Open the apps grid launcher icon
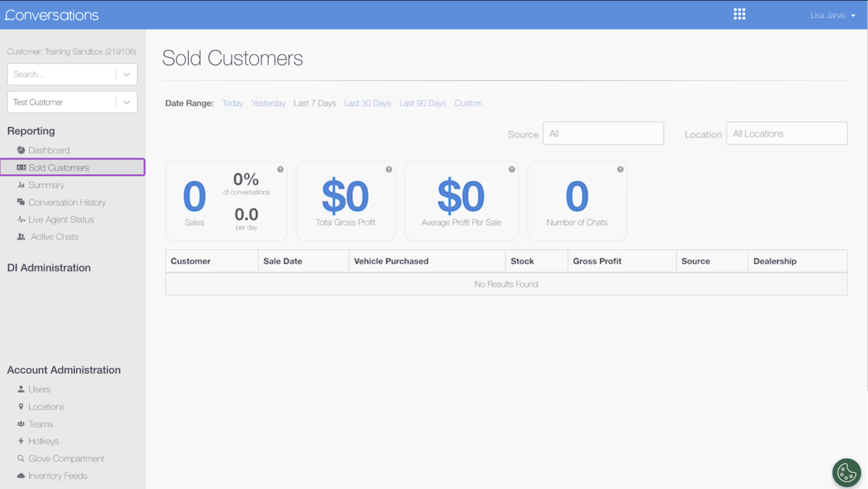 click(x=739, y=14)
